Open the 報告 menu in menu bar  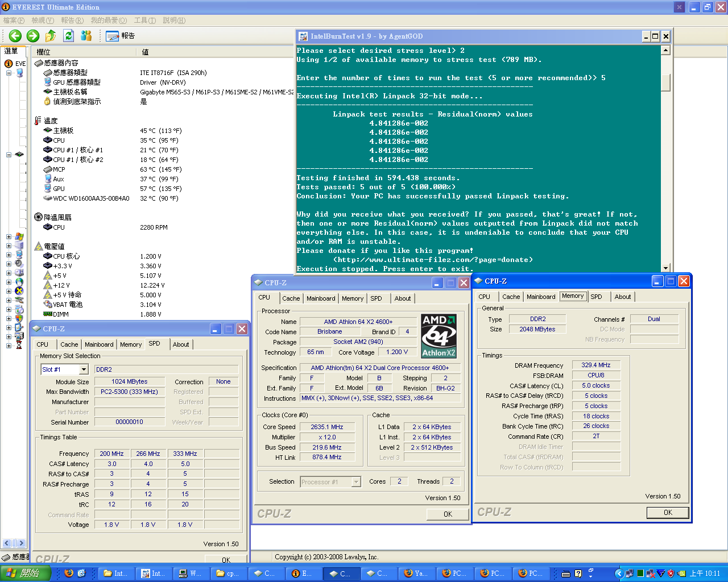pyautogui.click(x=72, y=20)
